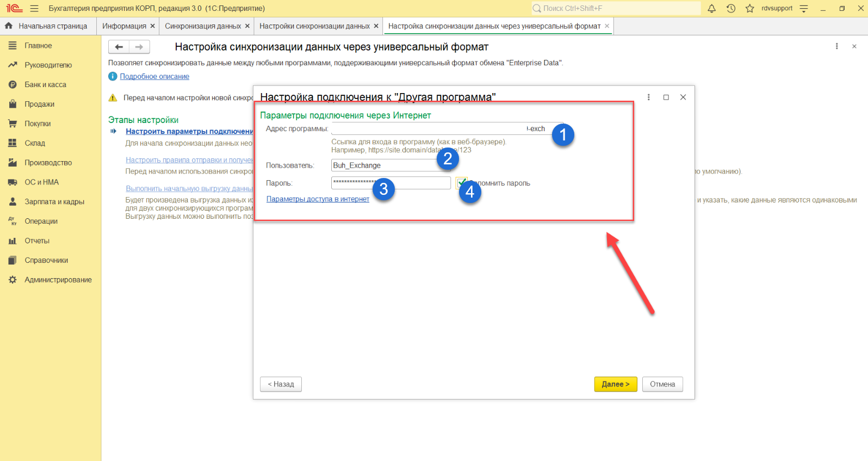This screenshot has width=868, height=461.
Task: Click the back navigation arrow
Action: [x=119, y=47]
